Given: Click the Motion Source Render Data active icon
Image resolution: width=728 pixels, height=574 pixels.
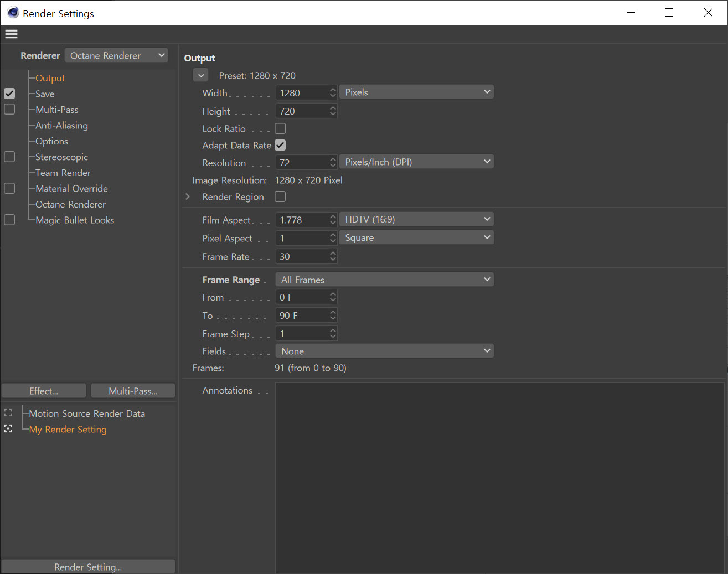Looking at the screenshot, I should pyautogui.click(x=8, y=413).
